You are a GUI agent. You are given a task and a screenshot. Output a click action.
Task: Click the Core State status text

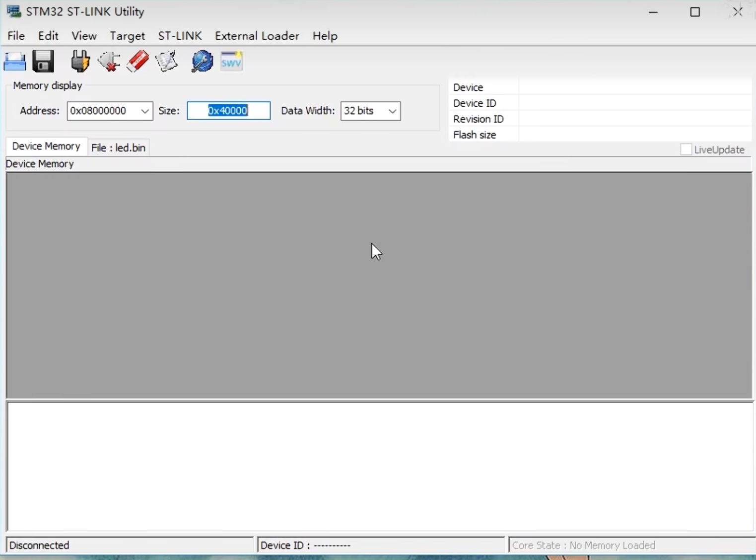tap(584, 545)
